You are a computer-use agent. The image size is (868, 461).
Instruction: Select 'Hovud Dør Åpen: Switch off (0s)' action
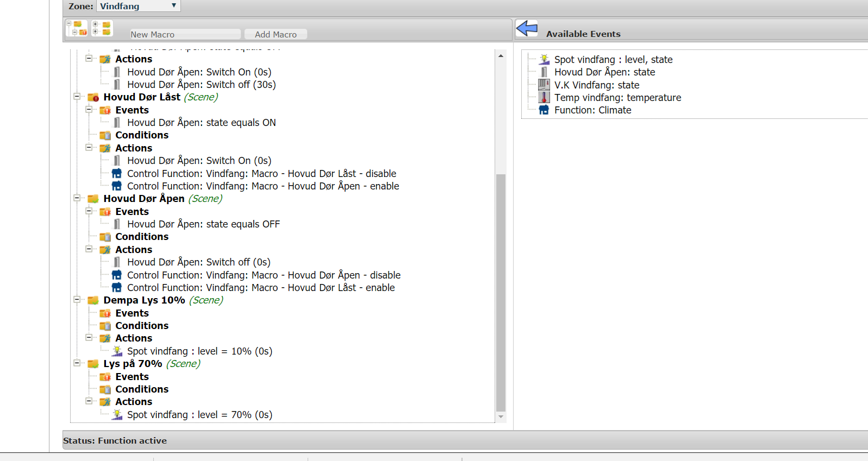pos(199,262)
